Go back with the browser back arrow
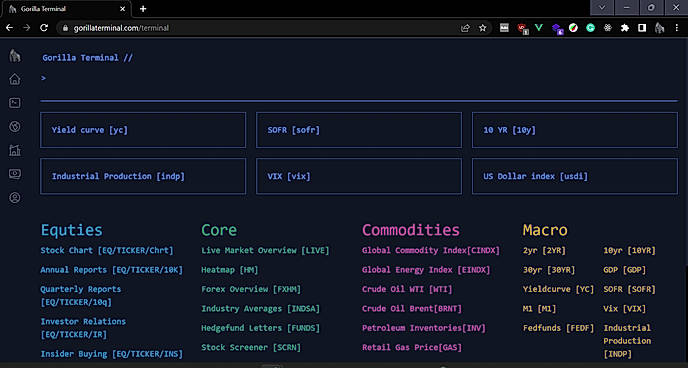Screen dimensions: 688x368 pos(9,28)
